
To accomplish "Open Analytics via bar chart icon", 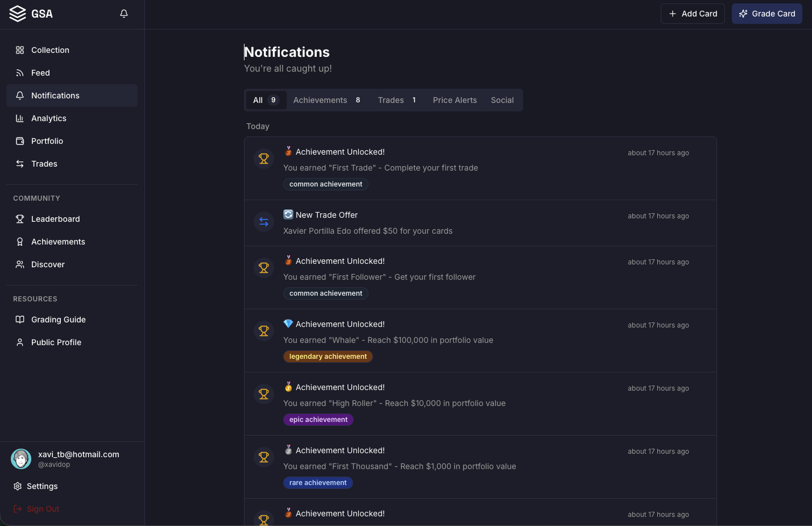I will point(20,118).
